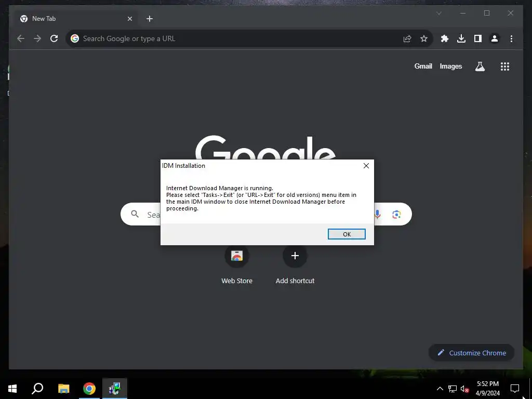Open the Extensions puzzle icon

coord(445,38)
